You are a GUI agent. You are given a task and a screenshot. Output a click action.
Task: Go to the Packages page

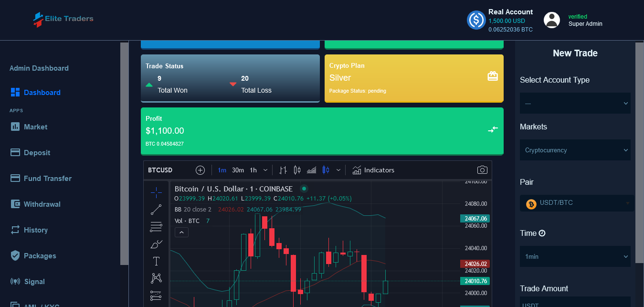tap(39, 255)
